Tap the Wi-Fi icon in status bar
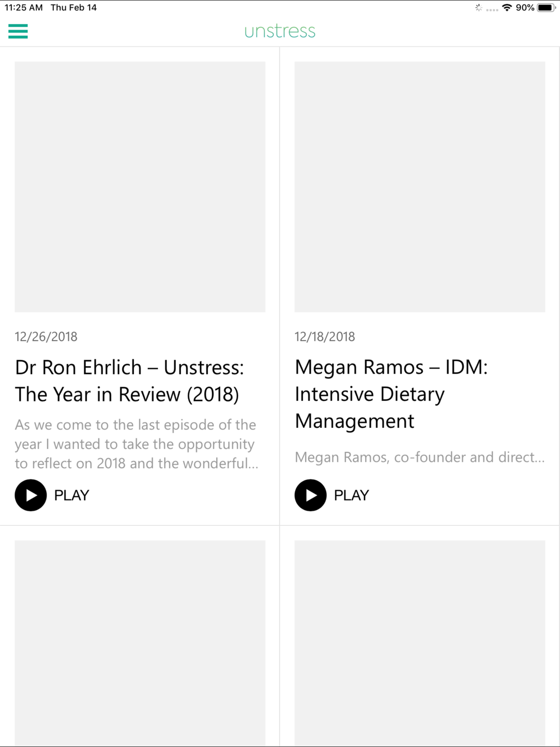560x747 pixels. (507, 8)
